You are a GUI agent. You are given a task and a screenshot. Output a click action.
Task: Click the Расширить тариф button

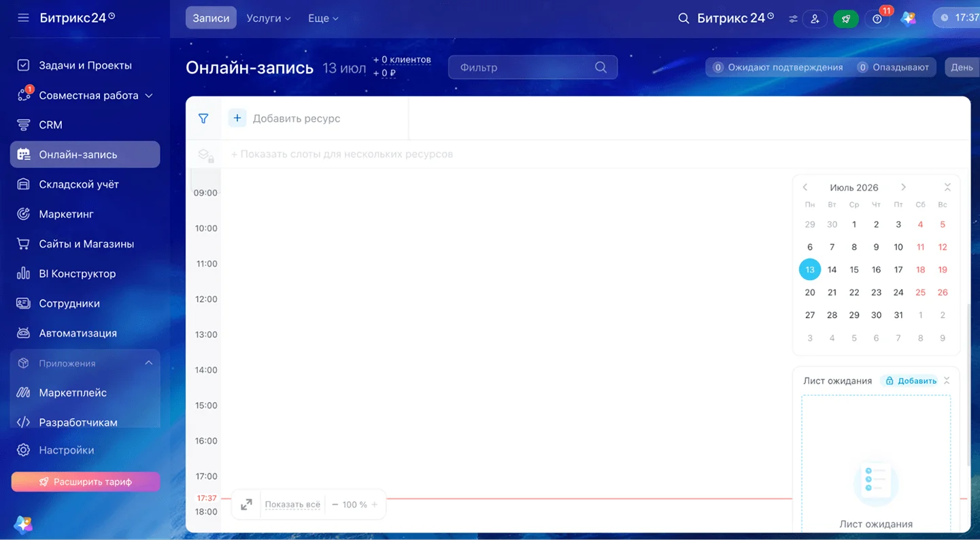pyautogui.click(x=86, y=482)
